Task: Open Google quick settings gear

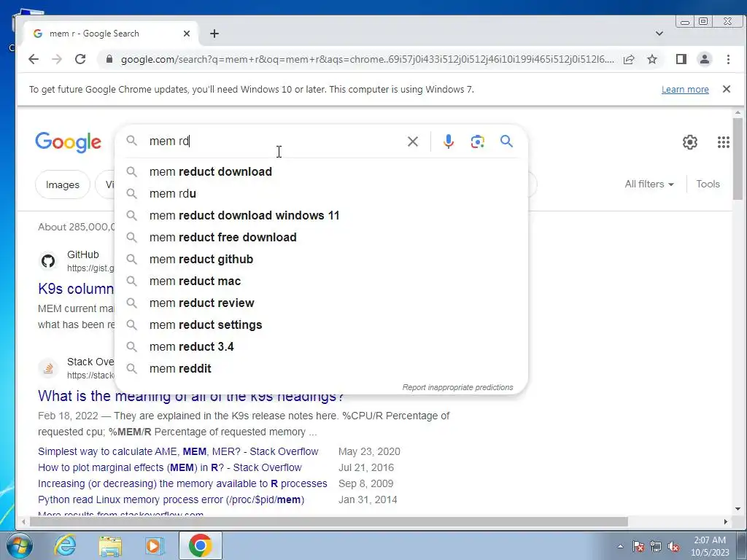Action: (x=690, y=142)
